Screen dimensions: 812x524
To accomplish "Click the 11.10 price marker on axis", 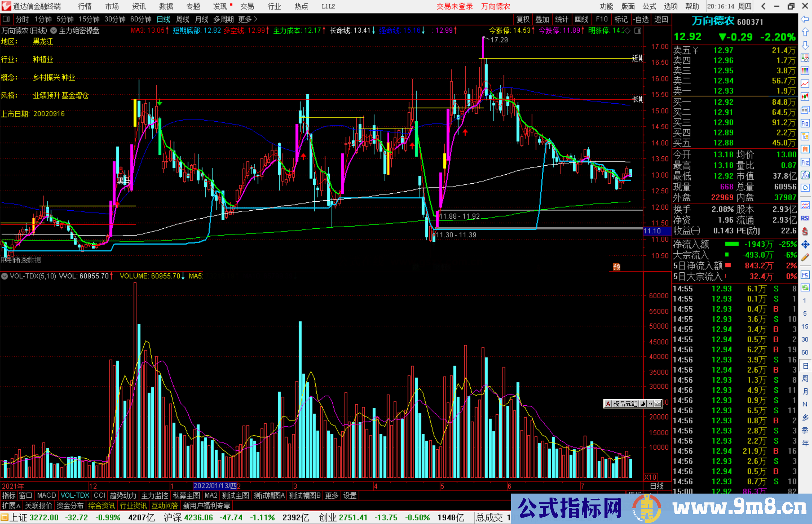I will [652, 231].
